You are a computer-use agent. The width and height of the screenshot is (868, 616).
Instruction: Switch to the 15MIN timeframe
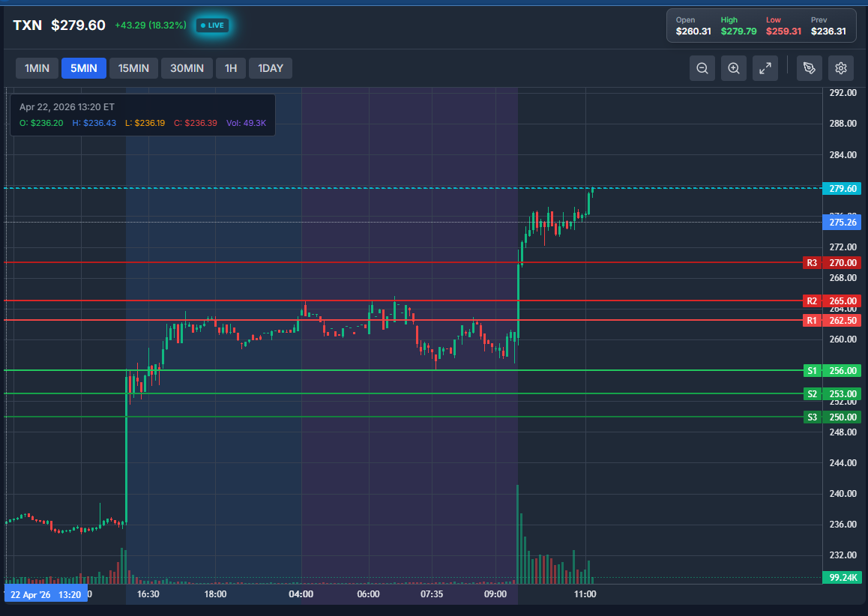(133, 68)
